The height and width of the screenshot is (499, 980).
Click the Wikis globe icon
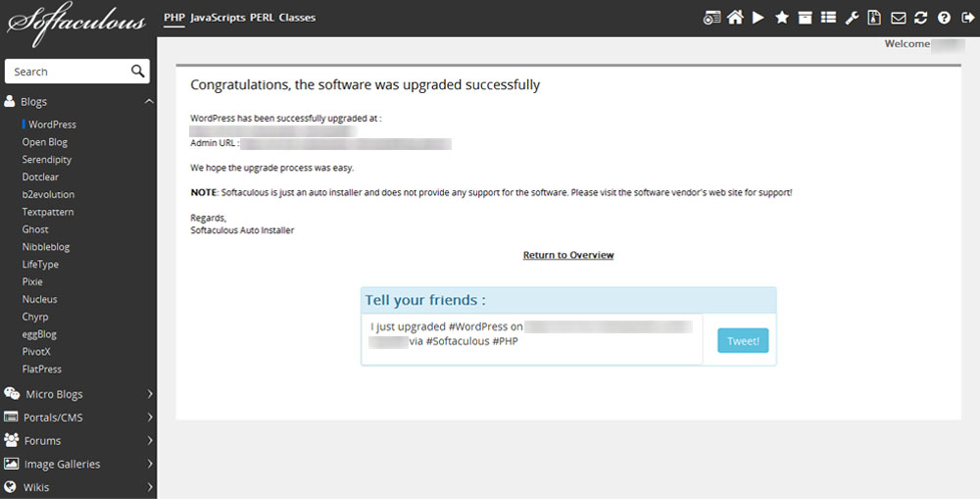point(10,486)
